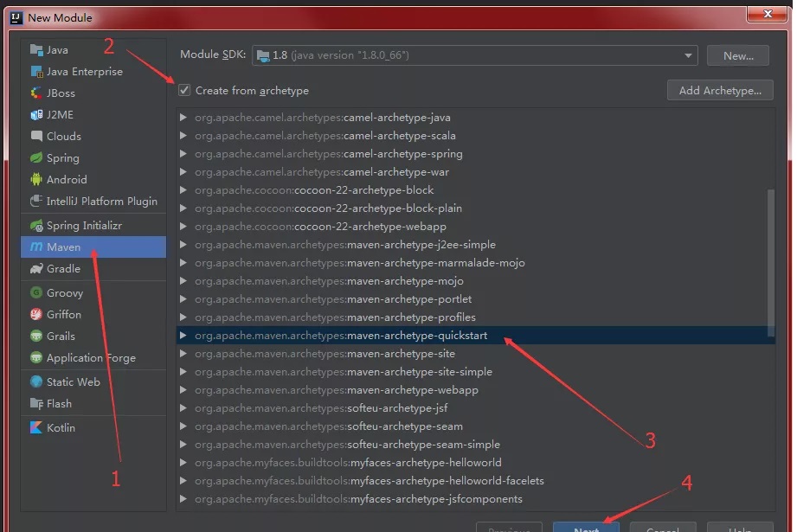The image size is (797, 532).
Task: Select myfaces-archetype-jsfcomponents archetype
Action: pos(476,499)
